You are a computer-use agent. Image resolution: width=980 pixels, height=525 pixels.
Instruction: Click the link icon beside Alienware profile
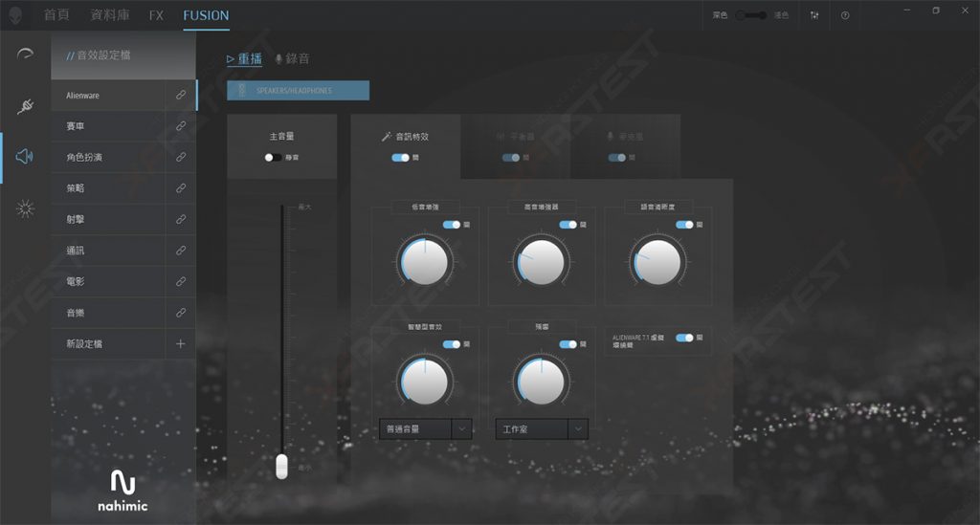(x=181, y=95)
